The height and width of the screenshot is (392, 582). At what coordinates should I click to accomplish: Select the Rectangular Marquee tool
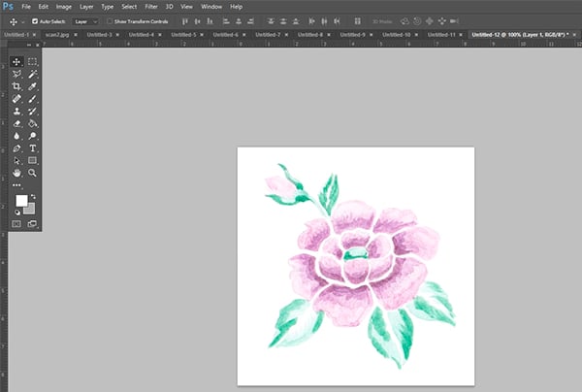tap(32, 62)
